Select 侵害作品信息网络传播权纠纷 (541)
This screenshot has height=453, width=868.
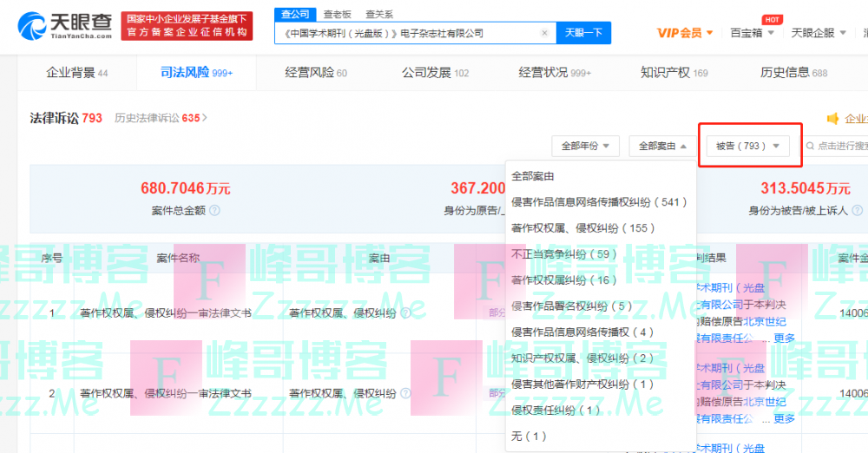tap(601, 202)
